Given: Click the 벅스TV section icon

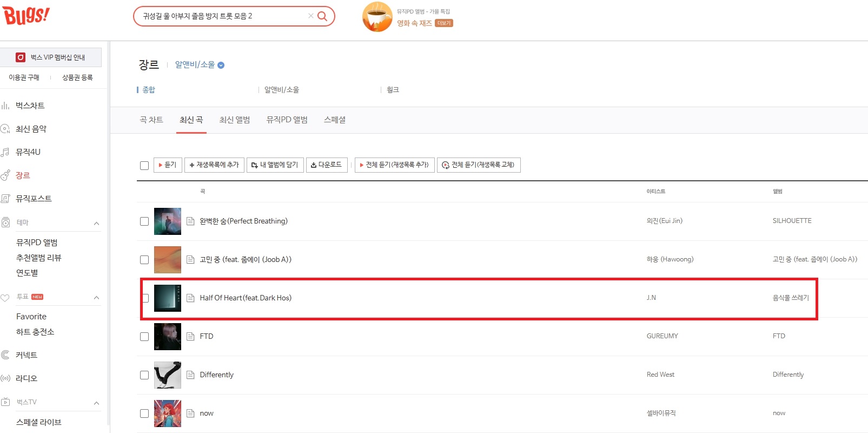Looking at the screenshot, I should pos(5,402).
